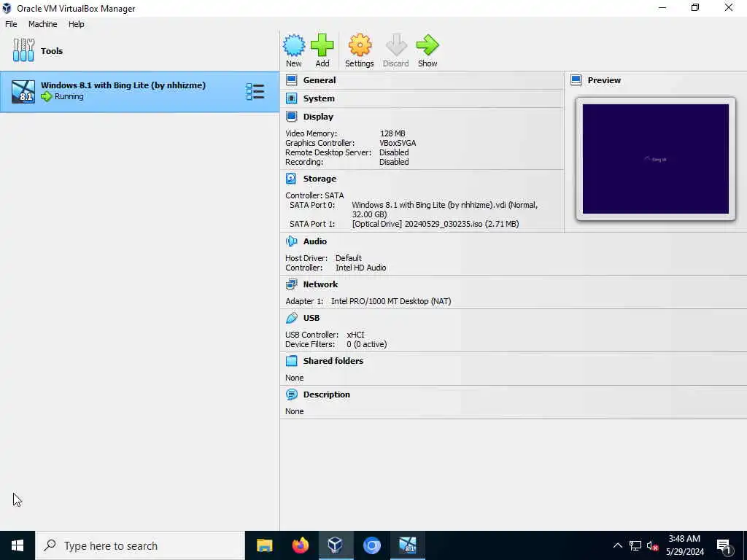Click the Shared folders section icon
The width and height of the screenshot is (747, 560).
(x=292, y=361)
